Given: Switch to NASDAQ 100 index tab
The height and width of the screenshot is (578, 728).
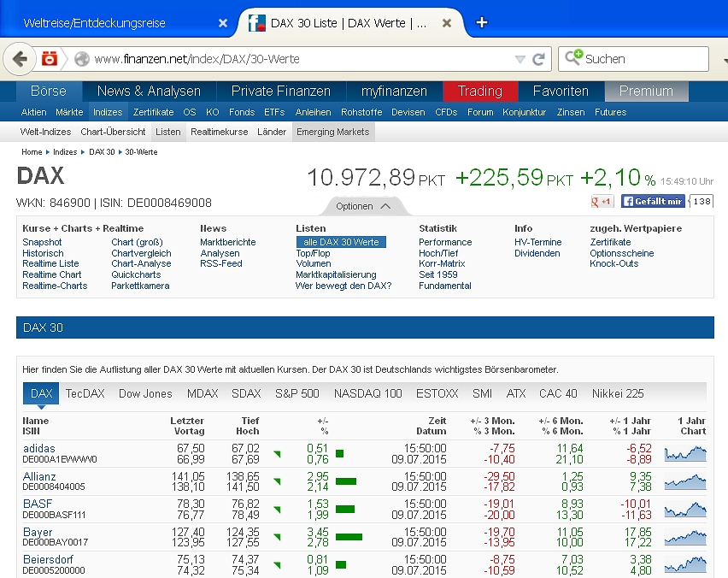Looking at the screenshot, I should tap(367, 393).
